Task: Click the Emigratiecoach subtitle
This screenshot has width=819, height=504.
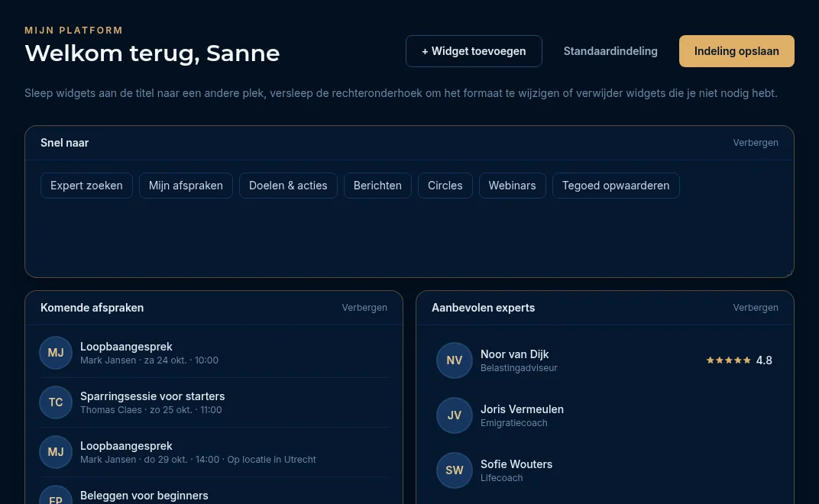Action: coord(514,422)
